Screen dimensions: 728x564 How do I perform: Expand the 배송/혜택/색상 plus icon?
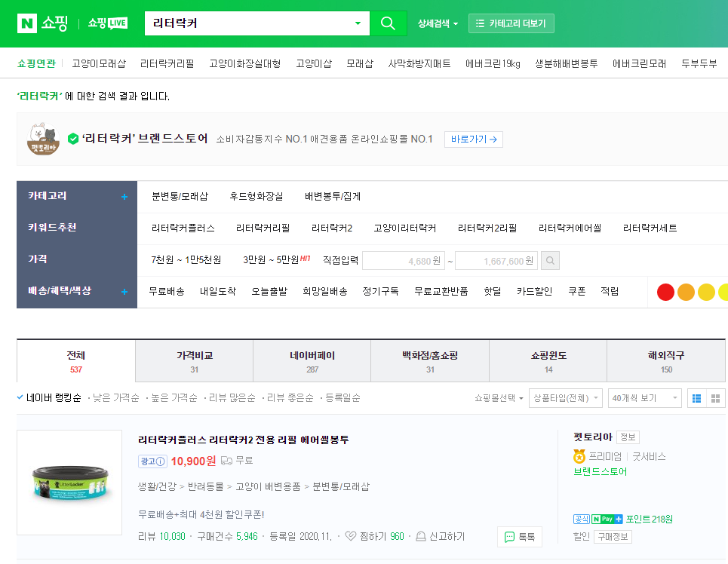pos(124,292)
